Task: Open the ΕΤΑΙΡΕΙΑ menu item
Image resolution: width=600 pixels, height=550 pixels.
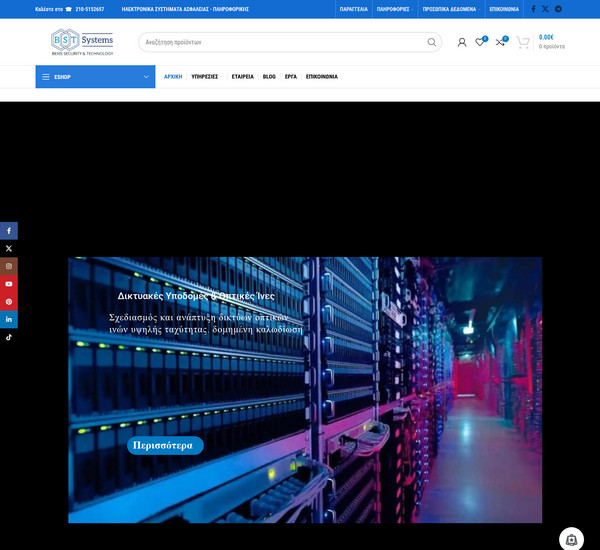Action: (243, 77)
